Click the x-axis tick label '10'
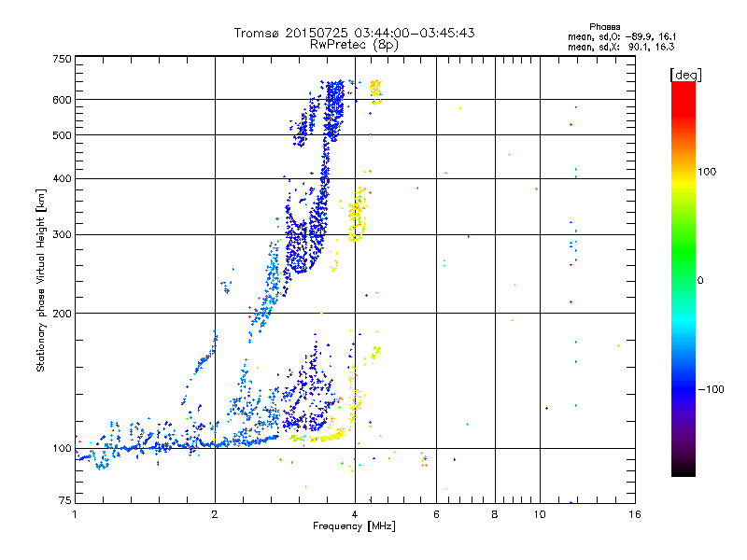747x560 pixels. tap(540, 514)
